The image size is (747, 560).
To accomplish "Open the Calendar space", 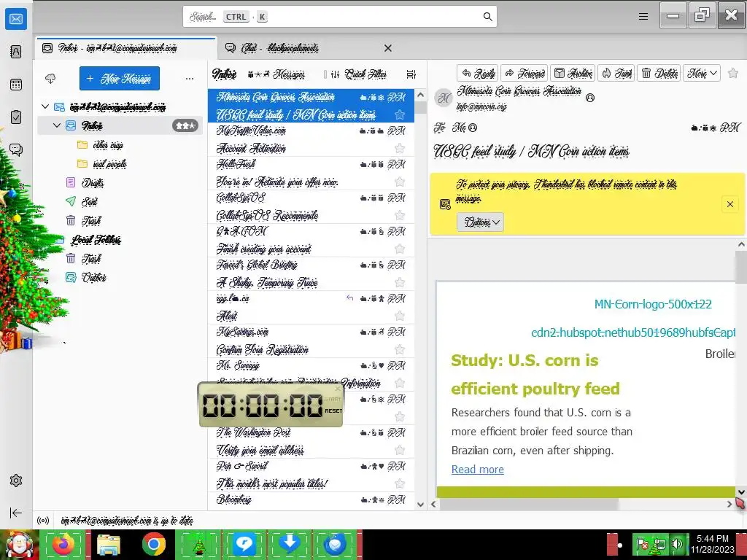I will 16,85.
